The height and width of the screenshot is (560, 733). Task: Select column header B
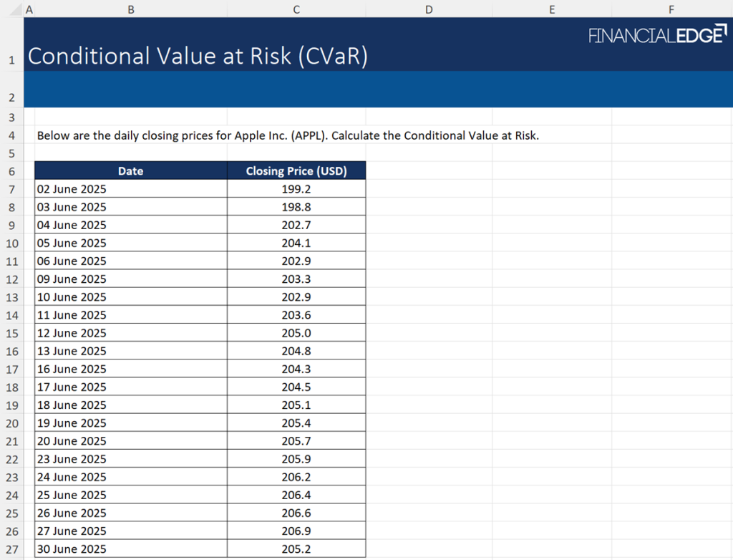click(x=131, y=9)
